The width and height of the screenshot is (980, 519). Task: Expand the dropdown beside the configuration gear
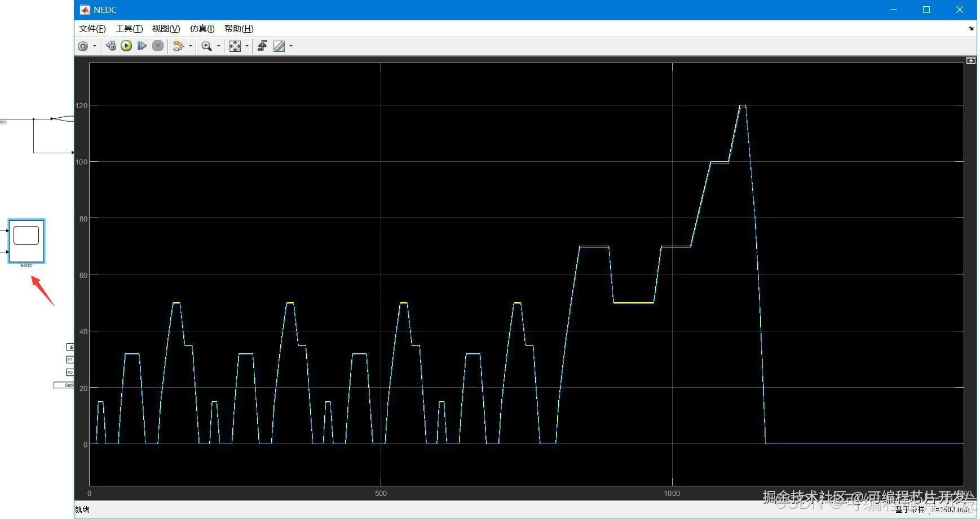95,46
